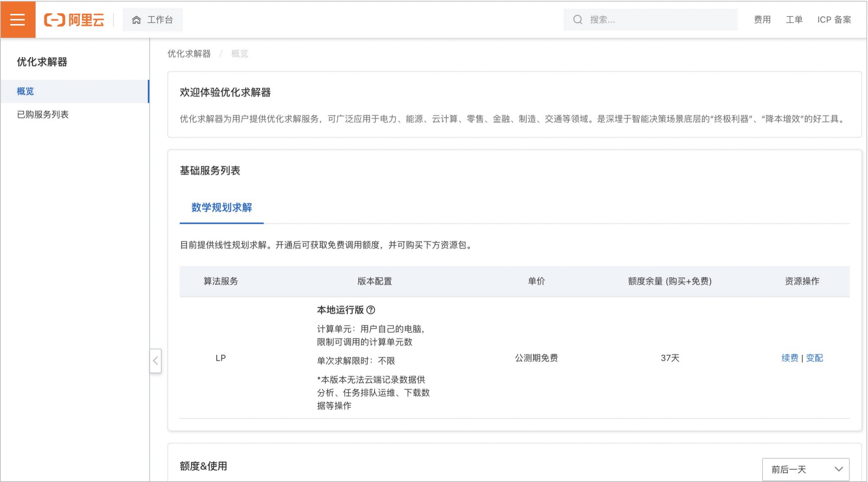
Task: Focus the 搜索 search input field
Action: (650, 20)
